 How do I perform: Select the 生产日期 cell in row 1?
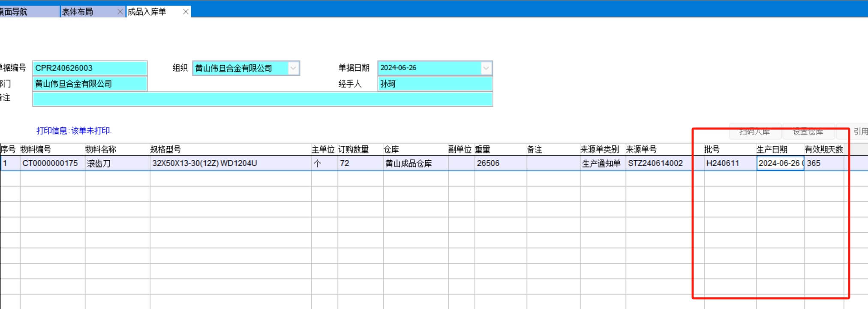[x=780, y=163]
